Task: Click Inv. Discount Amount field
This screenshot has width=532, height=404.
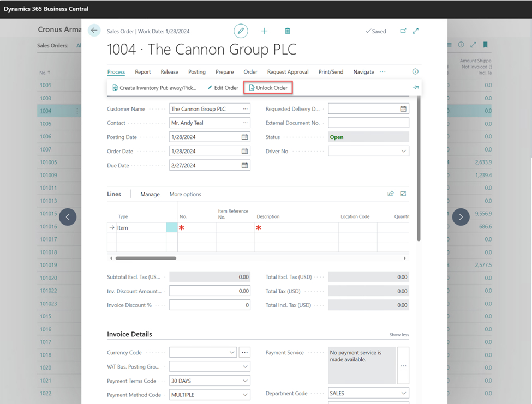Action: 210,291
